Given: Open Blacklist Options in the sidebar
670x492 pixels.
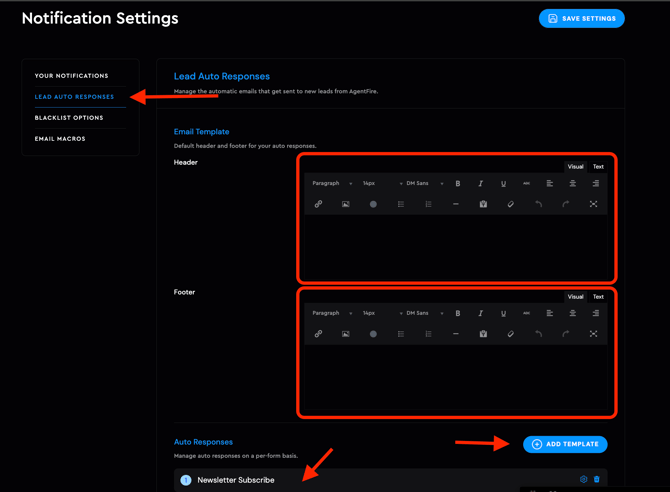Looking at the screenshot, I should [x=69, y=118].
